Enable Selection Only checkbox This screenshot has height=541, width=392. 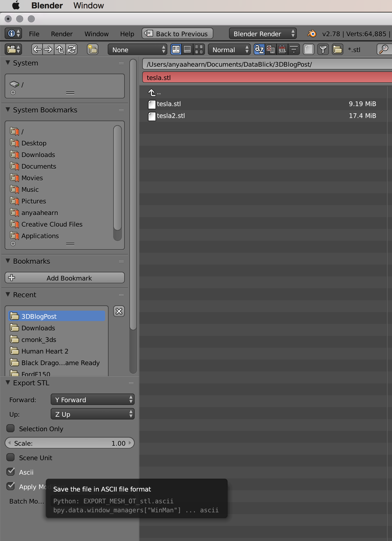pos(11,428)
